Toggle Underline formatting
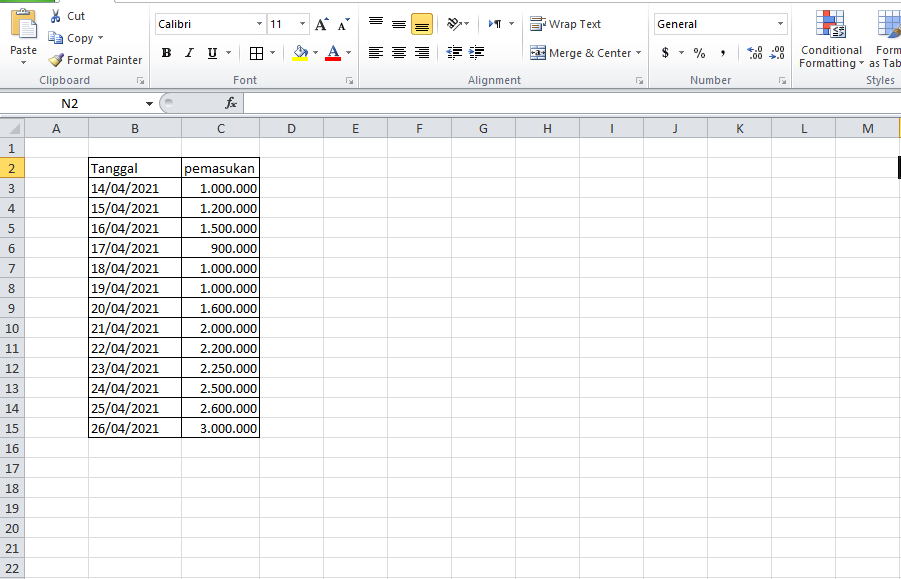The image size is (901, 579). click(x=213, y=53)
